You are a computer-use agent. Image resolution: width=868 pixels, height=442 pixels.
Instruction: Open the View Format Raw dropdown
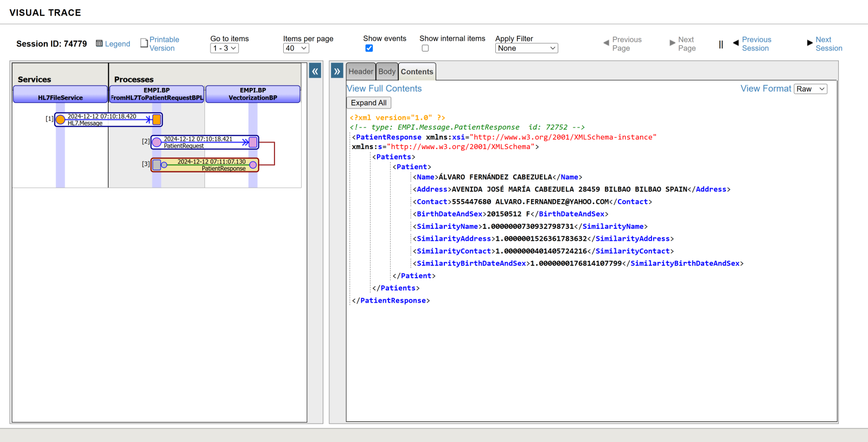[810, 89]
